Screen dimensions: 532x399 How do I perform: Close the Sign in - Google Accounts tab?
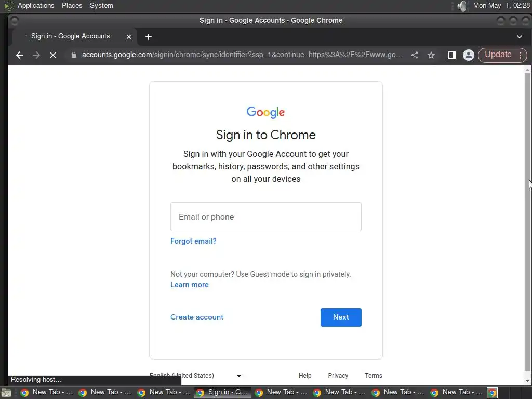129,37
